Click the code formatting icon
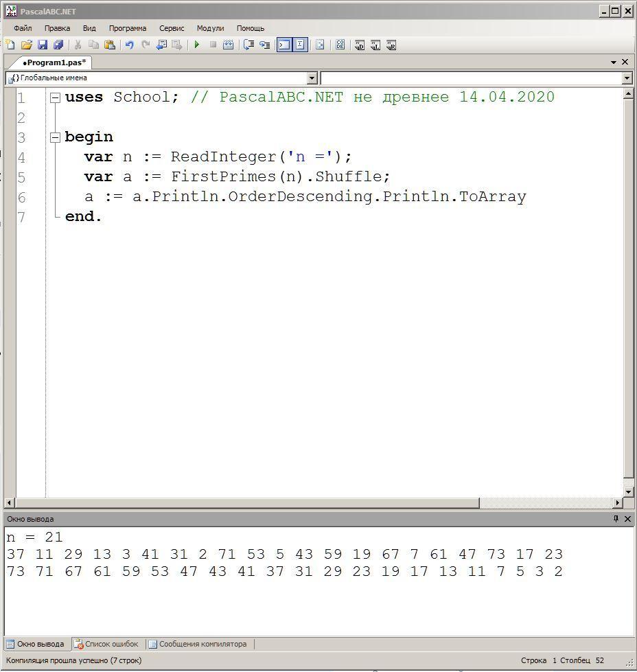This screenshot has height=672, width=637. click(320, 45)
